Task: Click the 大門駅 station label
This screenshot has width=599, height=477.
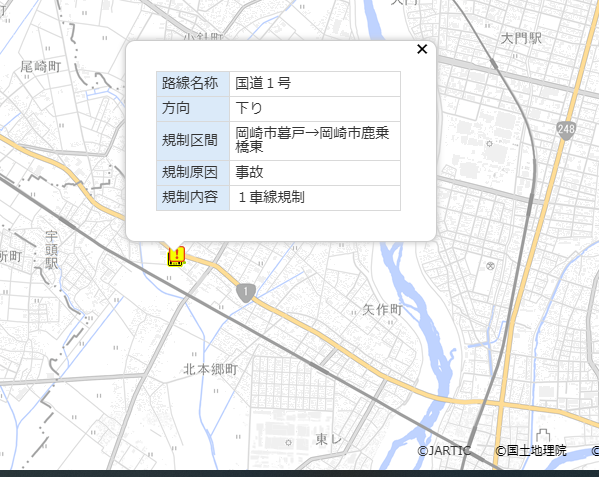Action: point(521,38)
